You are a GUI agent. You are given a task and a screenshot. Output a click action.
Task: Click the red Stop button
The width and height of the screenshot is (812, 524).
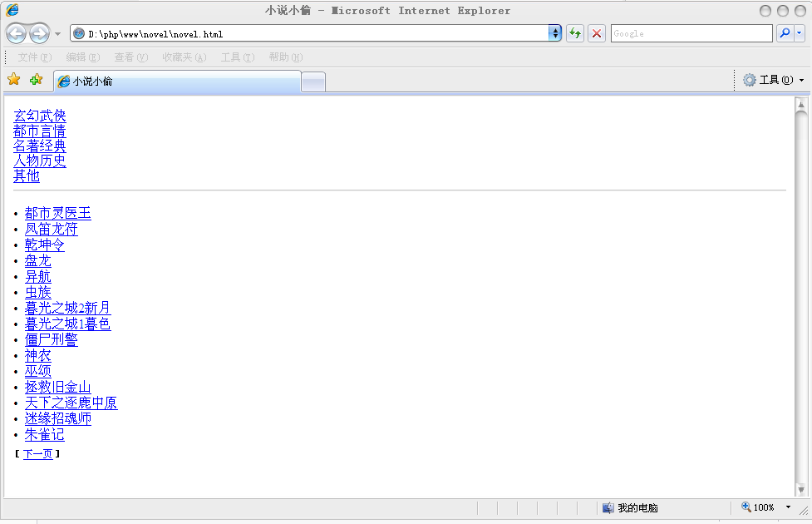tap(597, 34)
